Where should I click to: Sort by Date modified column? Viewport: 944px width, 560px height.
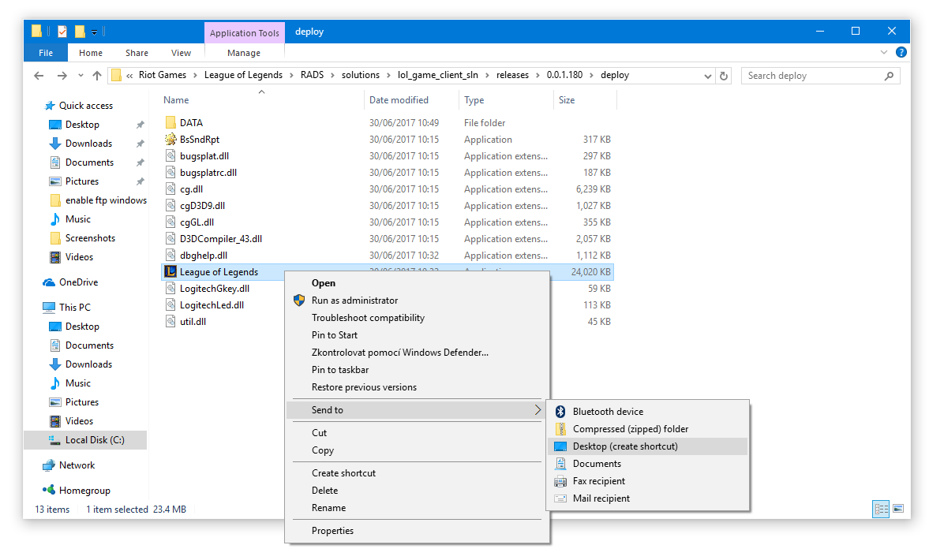coord(399,100)
